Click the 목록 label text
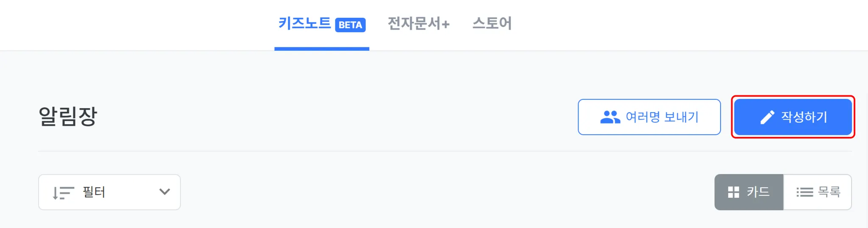868x228 pixels. click(x=829, y=192)
